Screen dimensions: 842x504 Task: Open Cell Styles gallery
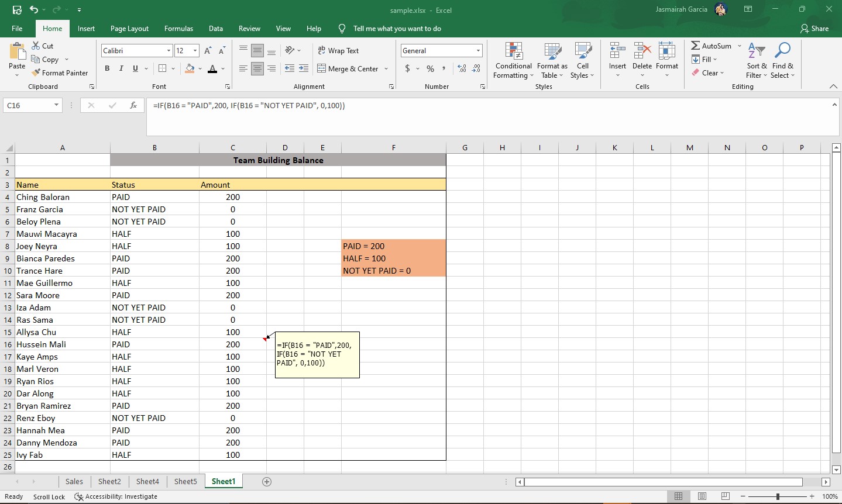click(583, 60)
